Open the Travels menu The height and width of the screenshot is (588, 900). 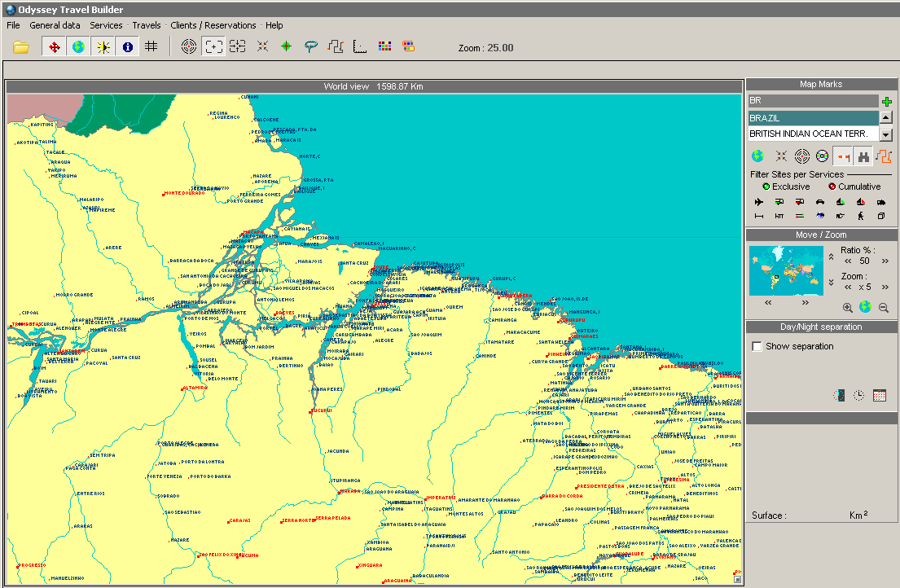click(x=147, y=25)
